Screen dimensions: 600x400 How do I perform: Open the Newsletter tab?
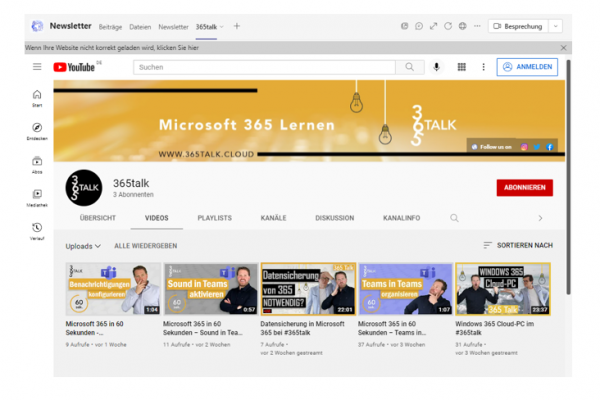pyautogui.click(x=173, y=27)
